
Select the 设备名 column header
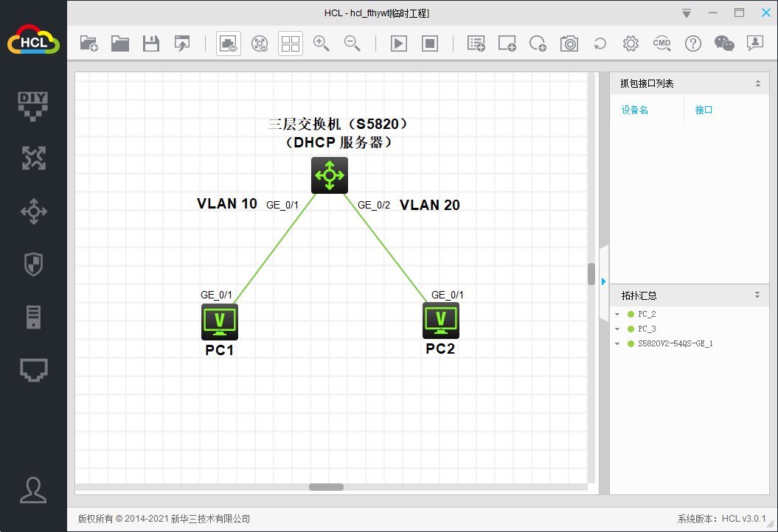(x=635, y=109)
